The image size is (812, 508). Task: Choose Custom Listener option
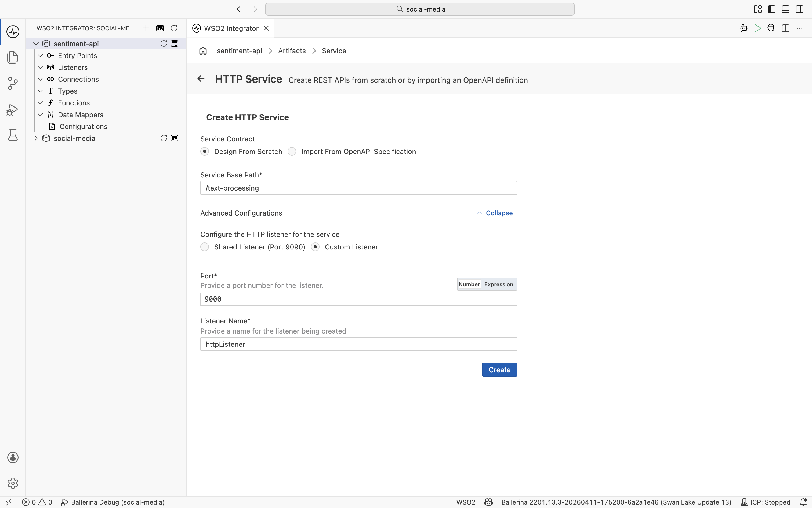coord(315,247)
